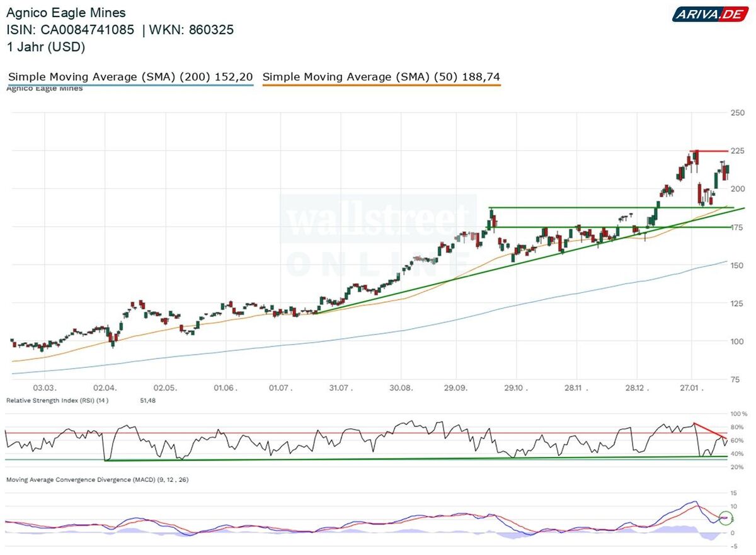
Task: Click the 150 price axis label
Action: point(738,265)
